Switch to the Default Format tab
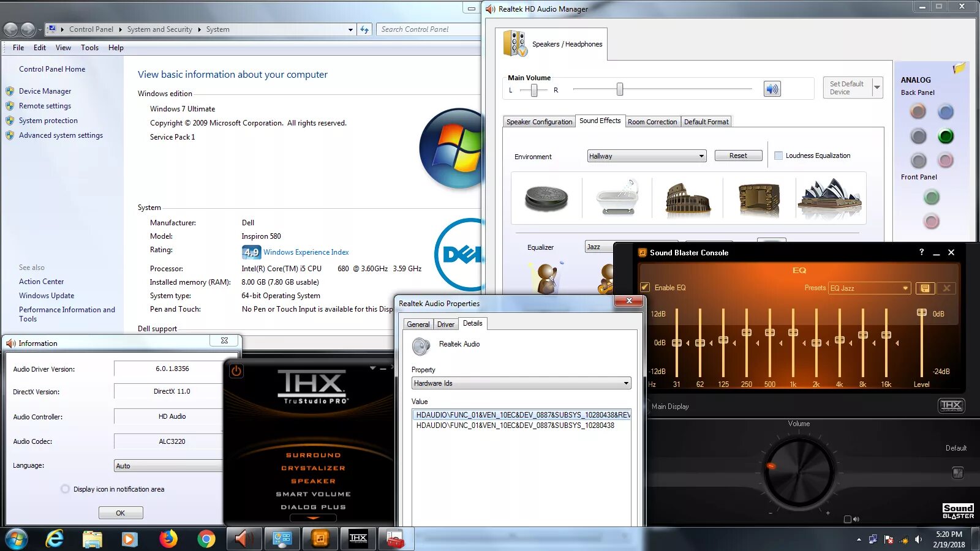The height and width of the screenshot is (551, 980). [x=706, y=122]
